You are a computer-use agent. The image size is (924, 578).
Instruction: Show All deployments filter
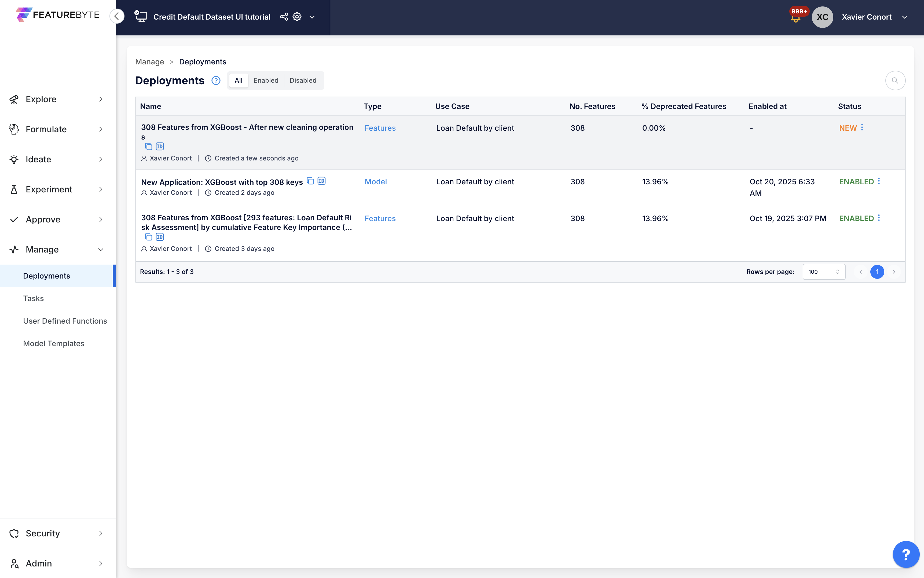(239, 81)
